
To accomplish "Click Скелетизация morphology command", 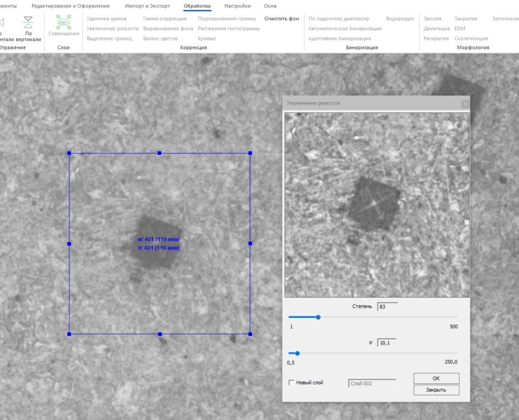I will click(x=471, y=39).
